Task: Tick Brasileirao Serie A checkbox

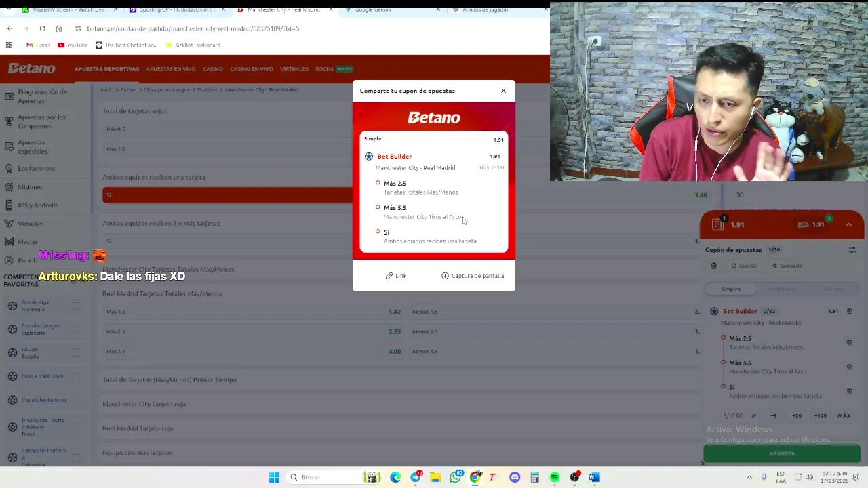Action: pyautogui.click(x=76, y=427)
